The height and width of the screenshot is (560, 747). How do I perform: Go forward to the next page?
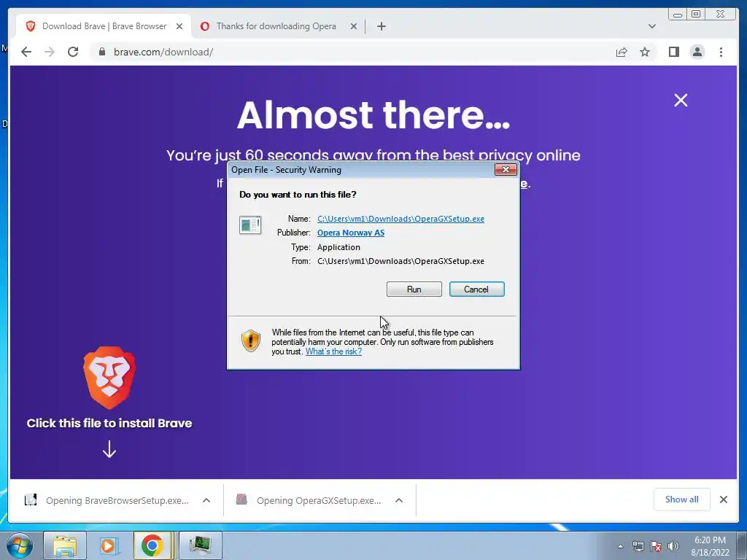pyautogui.click(x=50, y=52)
